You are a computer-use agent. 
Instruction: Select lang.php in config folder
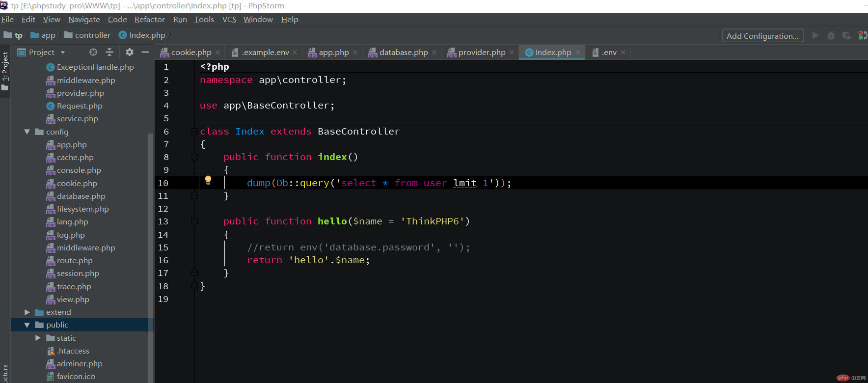72,222
